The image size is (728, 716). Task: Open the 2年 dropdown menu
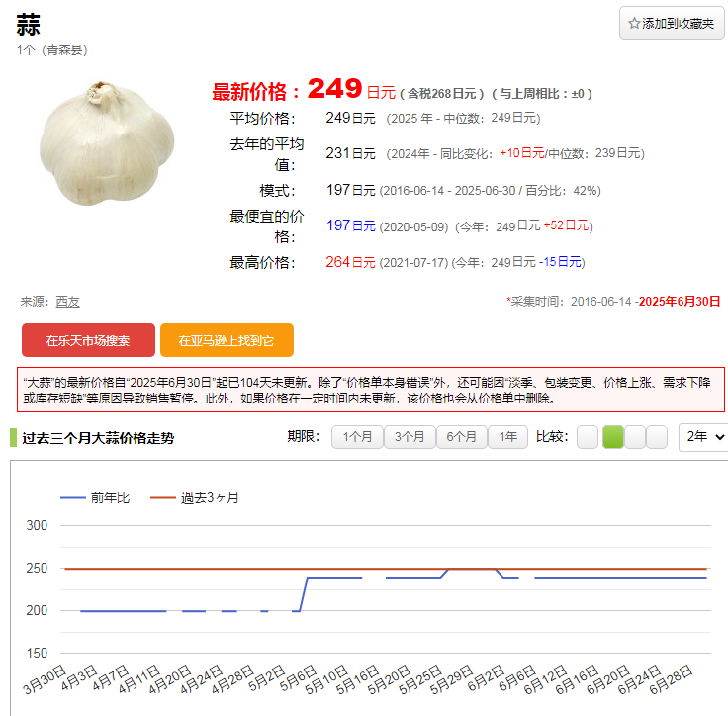click(703, 437)
